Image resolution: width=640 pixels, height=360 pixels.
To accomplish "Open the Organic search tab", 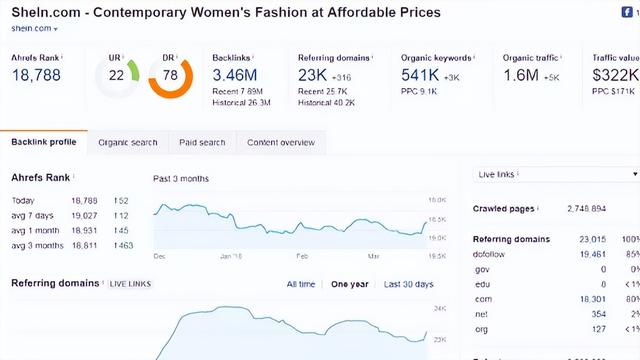I will pos(128,142).
